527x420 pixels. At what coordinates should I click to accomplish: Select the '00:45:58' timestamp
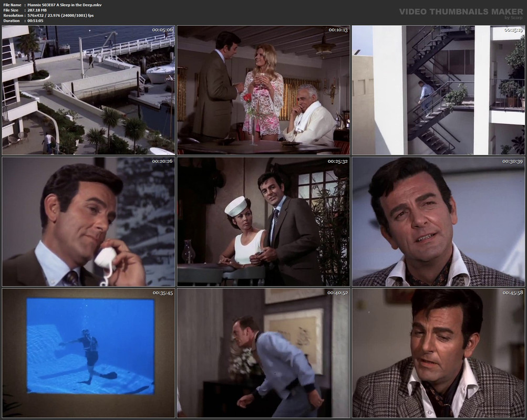click(x=513, y=292)
